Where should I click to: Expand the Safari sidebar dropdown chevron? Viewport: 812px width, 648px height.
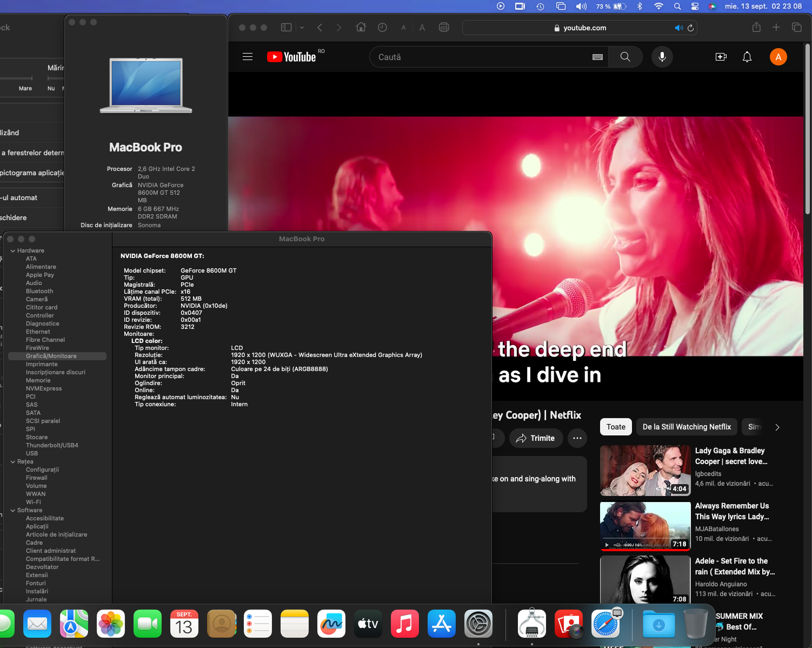click(302, 28)
